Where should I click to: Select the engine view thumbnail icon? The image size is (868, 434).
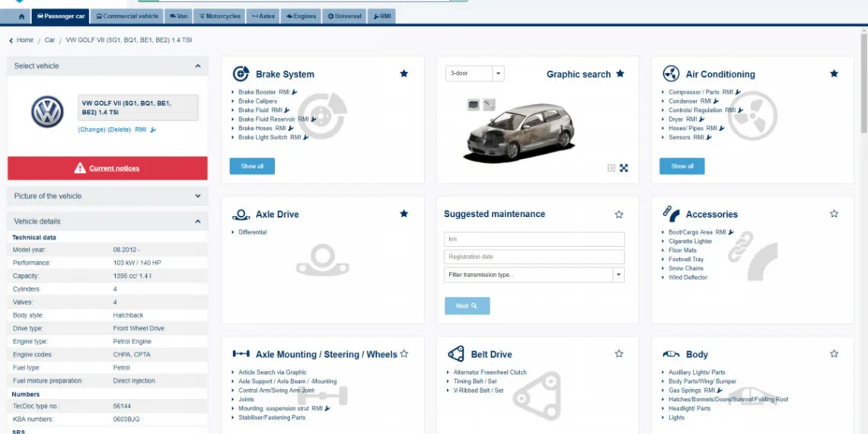tap(473, 104)
